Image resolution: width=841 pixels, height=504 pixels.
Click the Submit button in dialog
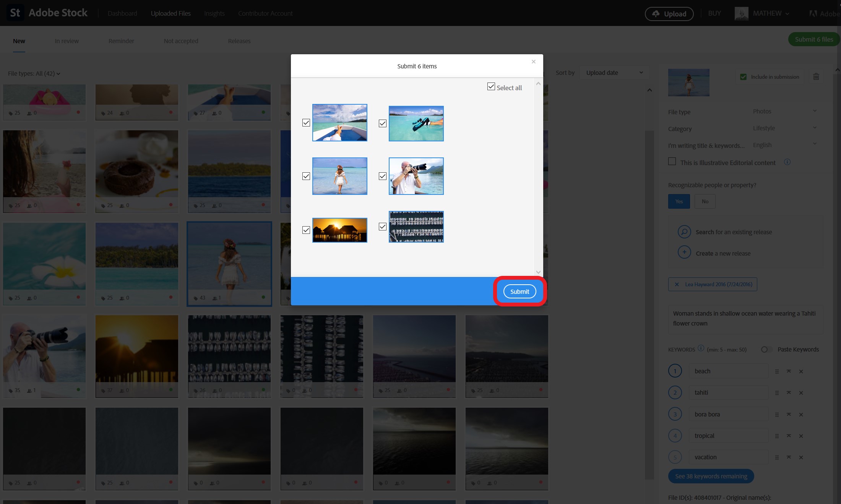tap(520, 291)
